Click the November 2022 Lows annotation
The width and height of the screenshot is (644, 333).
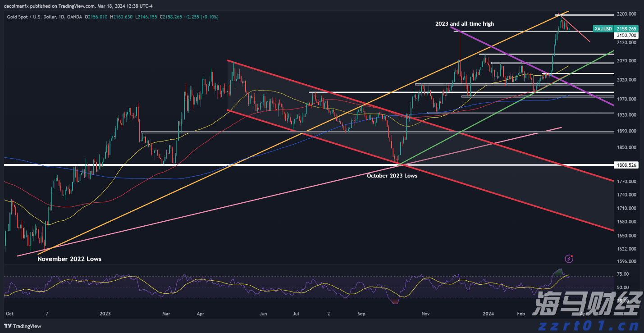[69, 259]
